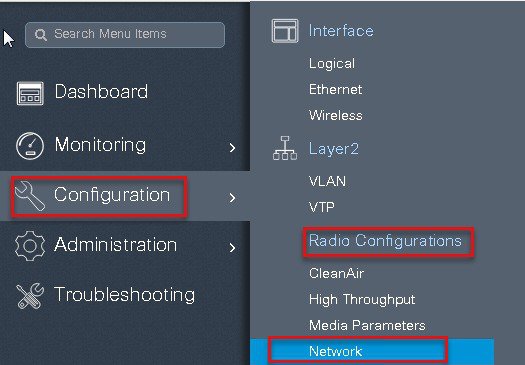Click the Interface section window icon

[x=285, y=31]
